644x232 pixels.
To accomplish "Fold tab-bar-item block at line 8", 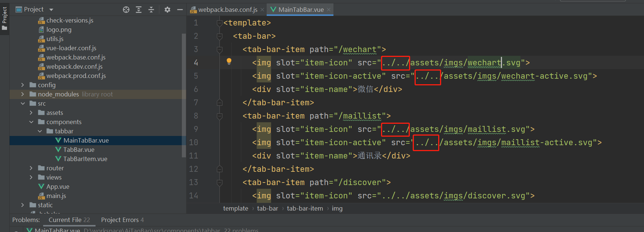I will click(x=219, y=116).
